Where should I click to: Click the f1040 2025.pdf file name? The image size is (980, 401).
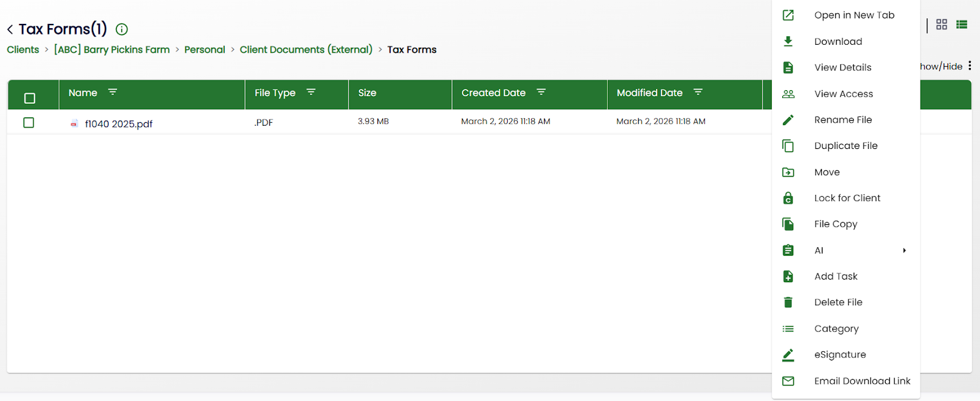click(x=119, y=124)
